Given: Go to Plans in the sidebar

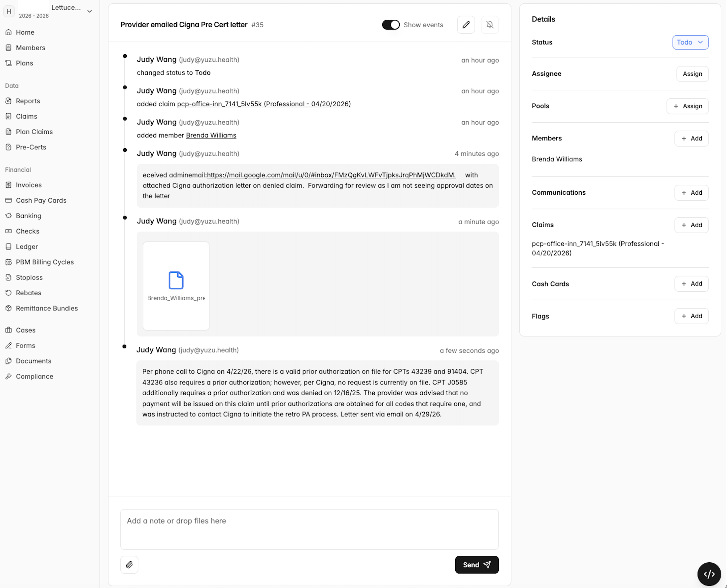Looking at the screenshot, I should point(24,63).
